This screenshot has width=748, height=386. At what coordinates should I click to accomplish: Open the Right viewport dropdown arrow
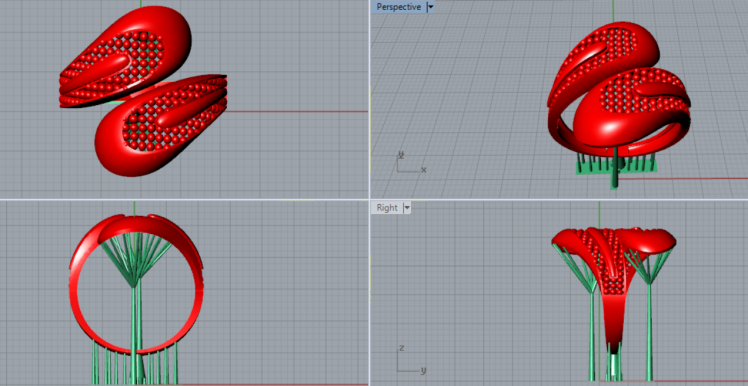(x=407, y=208)
